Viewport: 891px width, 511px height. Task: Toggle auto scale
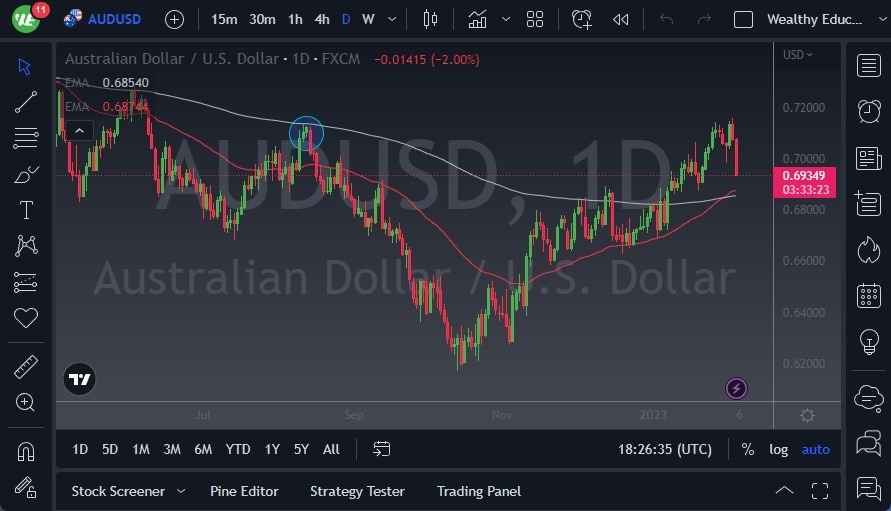(x=815, y=450)
